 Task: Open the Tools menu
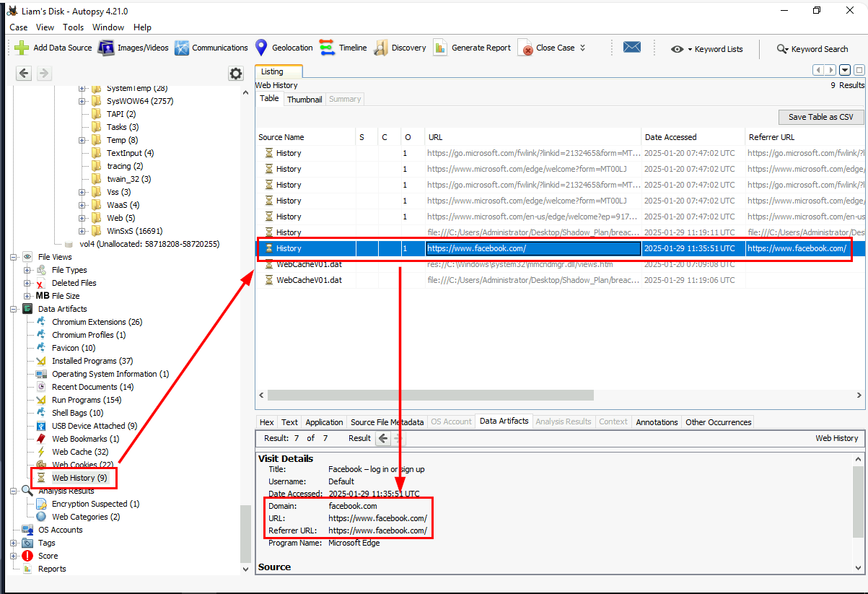tap(73, 27)
